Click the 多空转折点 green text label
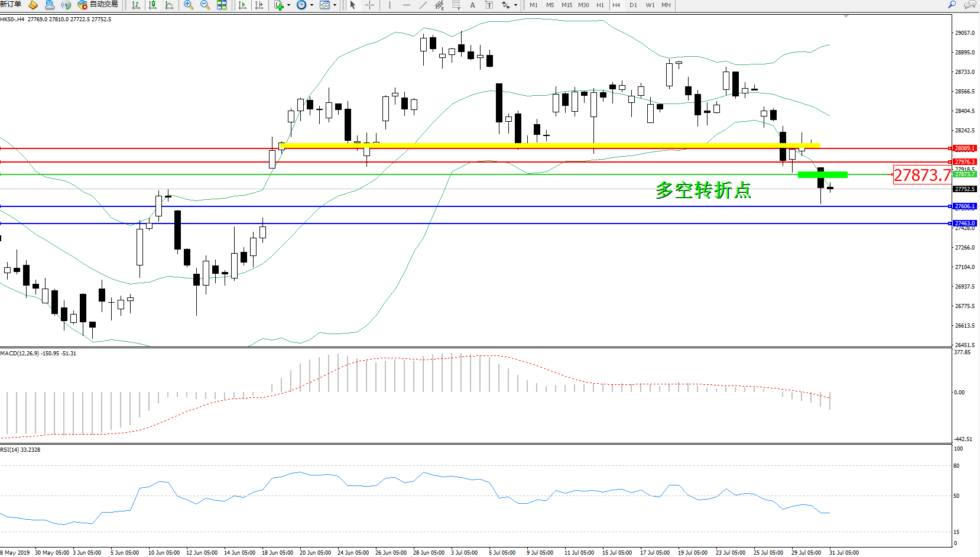 click(703, 190)
